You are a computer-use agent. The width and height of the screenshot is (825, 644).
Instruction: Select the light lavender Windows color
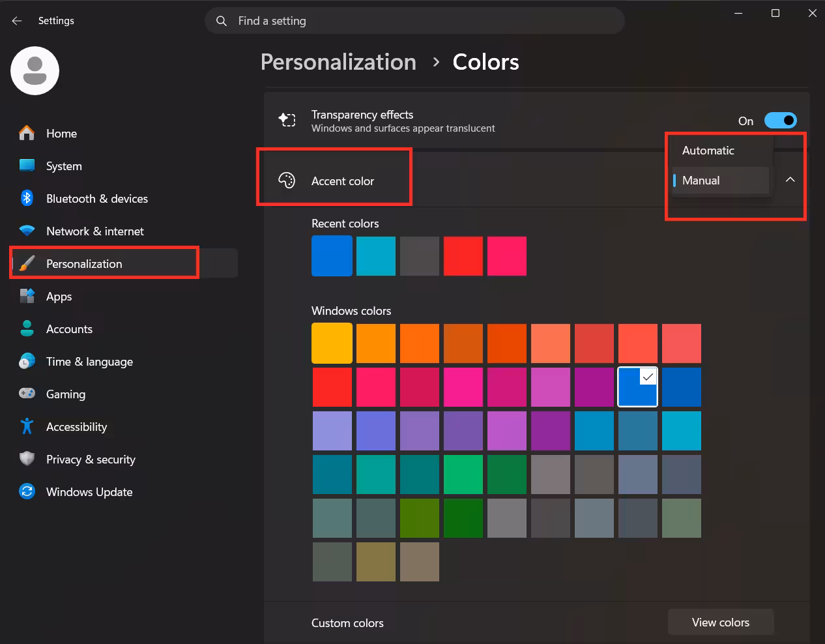[332, 430]
